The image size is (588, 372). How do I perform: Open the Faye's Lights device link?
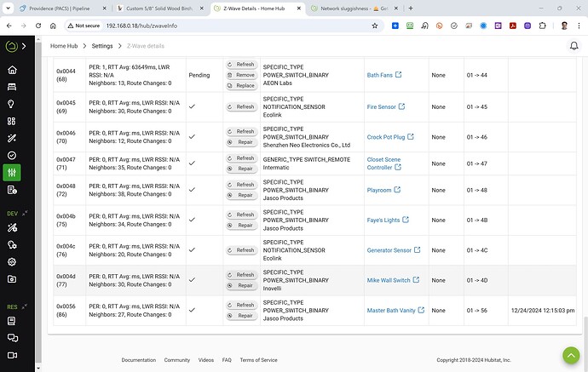coord(388,220)
